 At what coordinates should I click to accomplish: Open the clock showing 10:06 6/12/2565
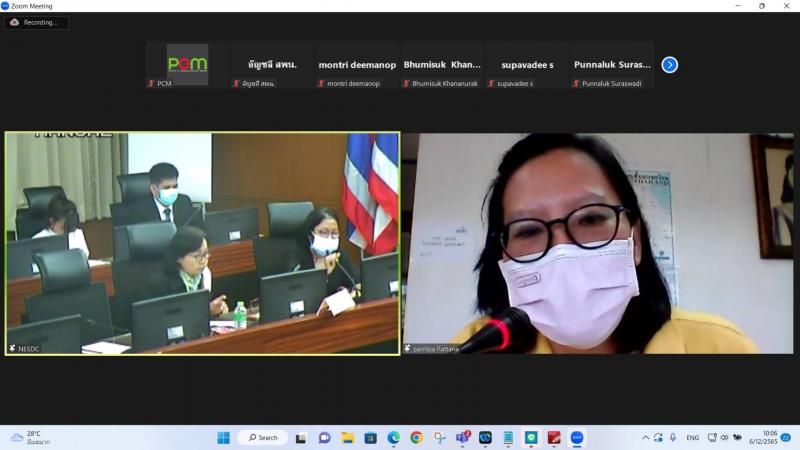point(763,438)
